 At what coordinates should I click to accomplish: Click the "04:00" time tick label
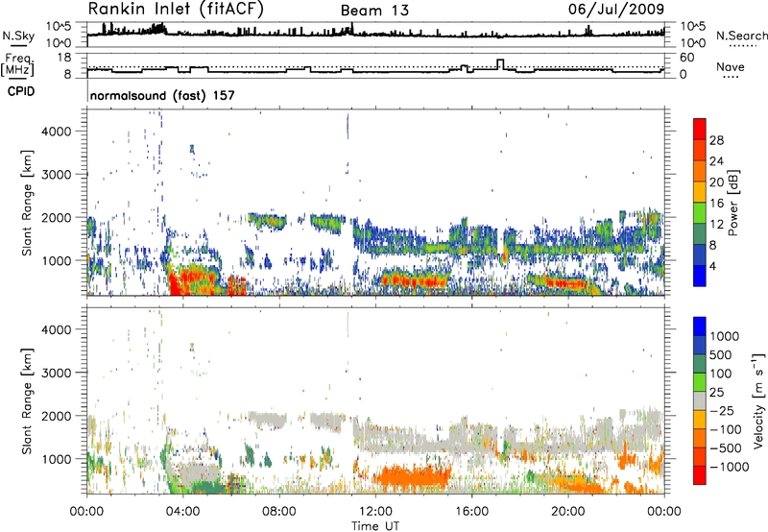coord(183,512)
